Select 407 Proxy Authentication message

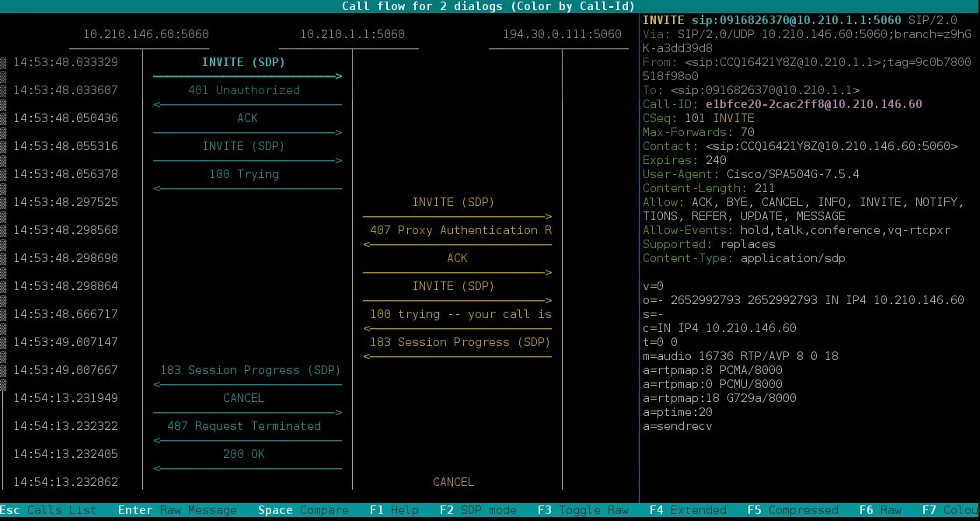pos(461,230)
